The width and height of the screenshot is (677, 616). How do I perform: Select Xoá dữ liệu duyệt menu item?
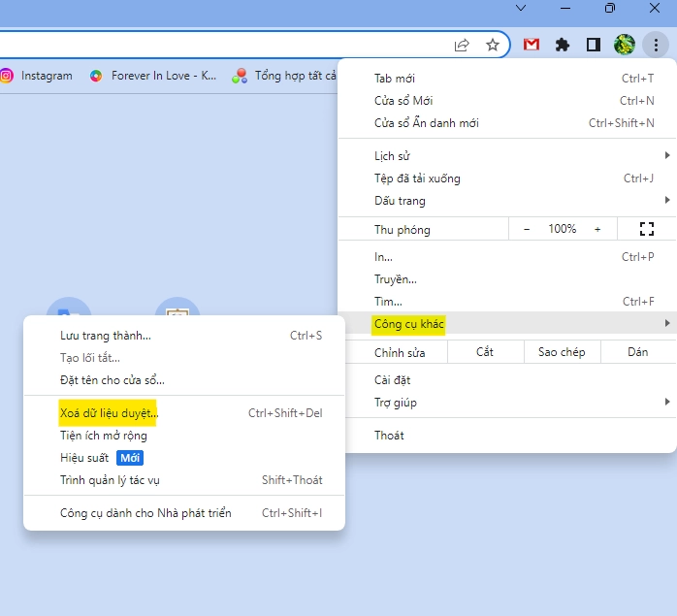coord(109,413)
